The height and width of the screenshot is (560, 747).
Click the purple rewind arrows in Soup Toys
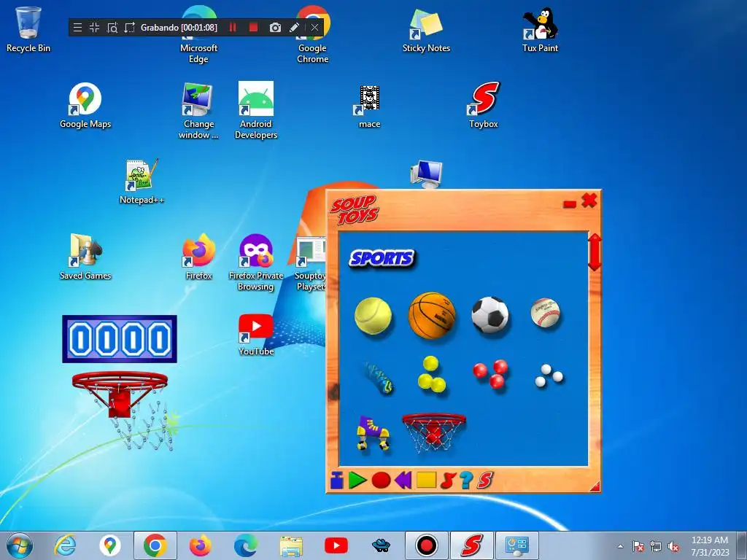click(403, 480)
